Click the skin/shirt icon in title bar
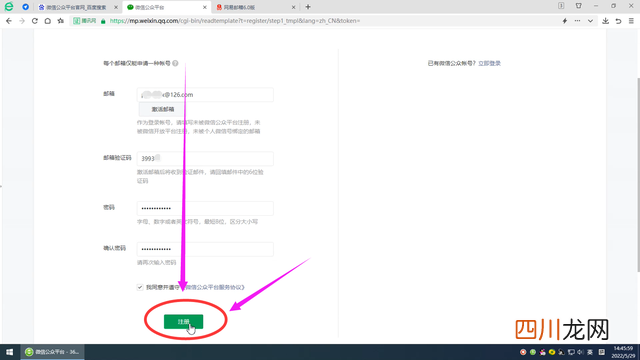 click(578, 6)
